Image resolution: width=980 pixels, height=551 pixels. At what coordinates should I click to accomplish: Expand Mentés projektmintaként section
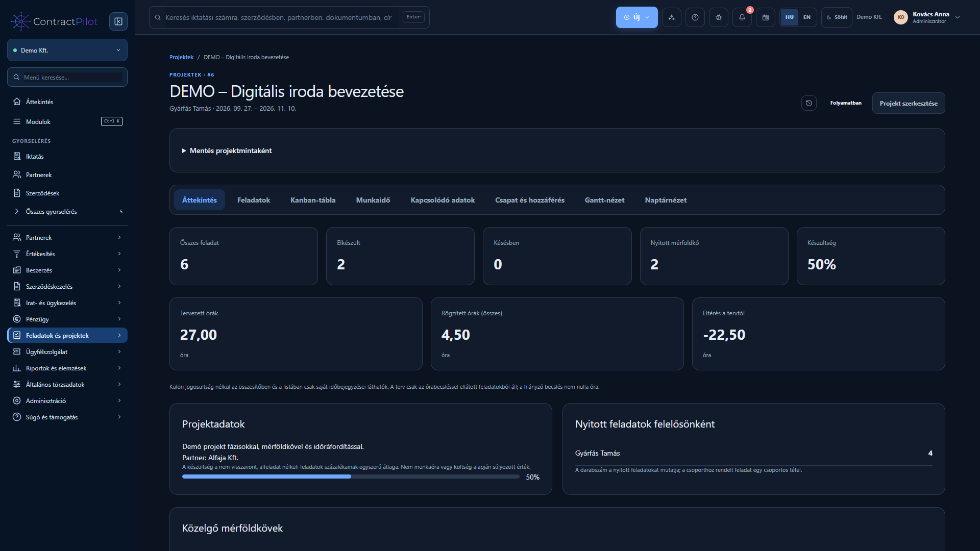click(227, 151)
